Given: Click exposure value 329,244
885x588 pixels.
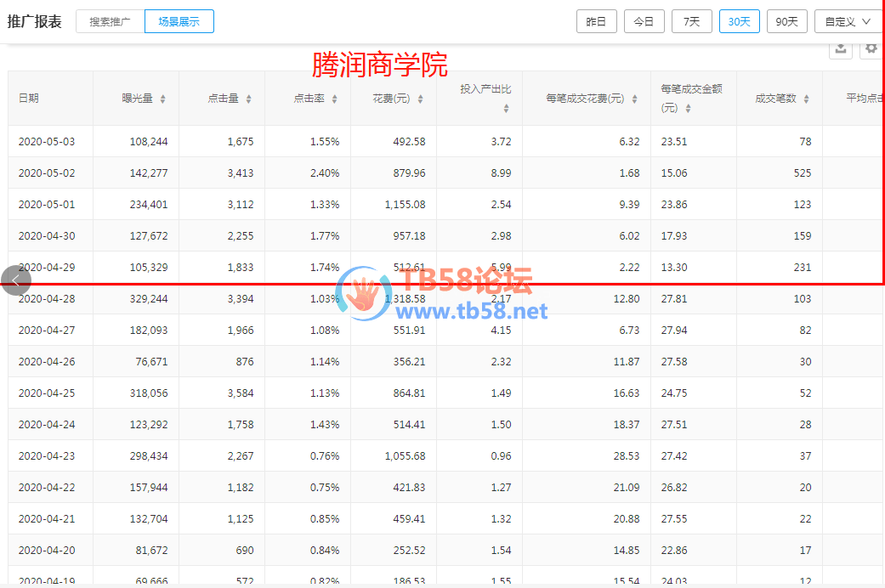Looking at the screenshot, I should coord(149,299).
